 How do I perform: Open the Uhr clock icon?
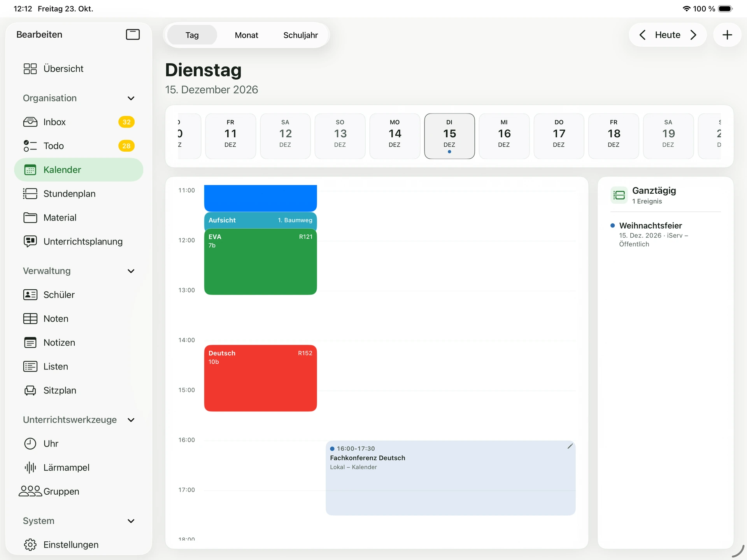pos(30,444)
